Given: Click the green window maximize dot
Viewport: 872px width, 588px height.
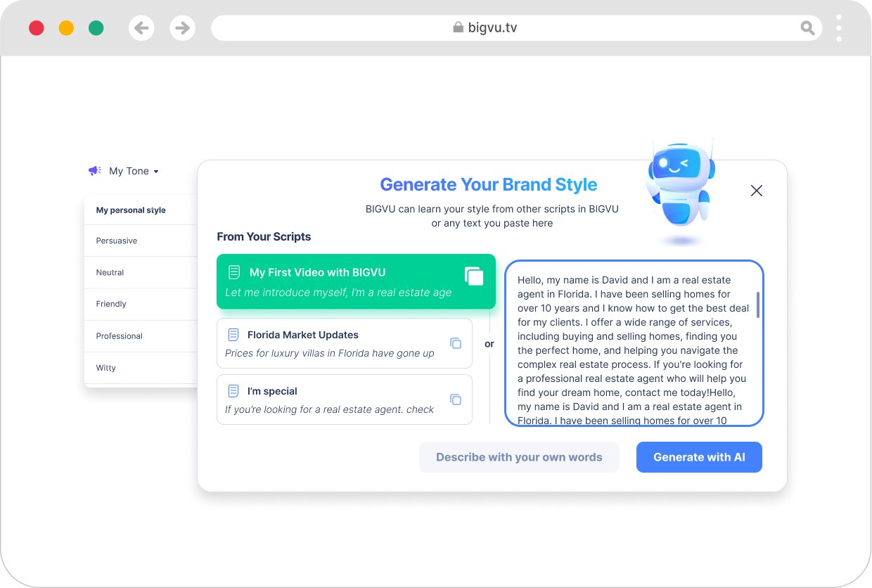Looking at the screenshot, I should click(96, 28).
